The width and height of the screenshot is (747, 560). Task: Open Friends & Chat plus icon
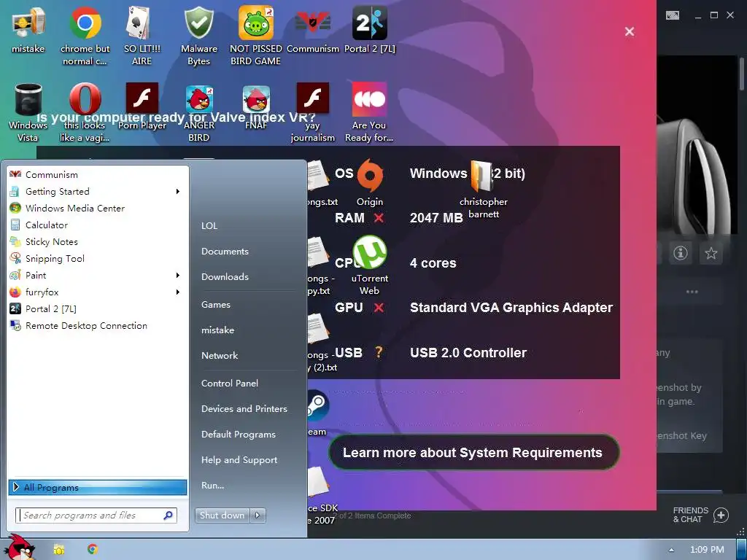(721, 515)
